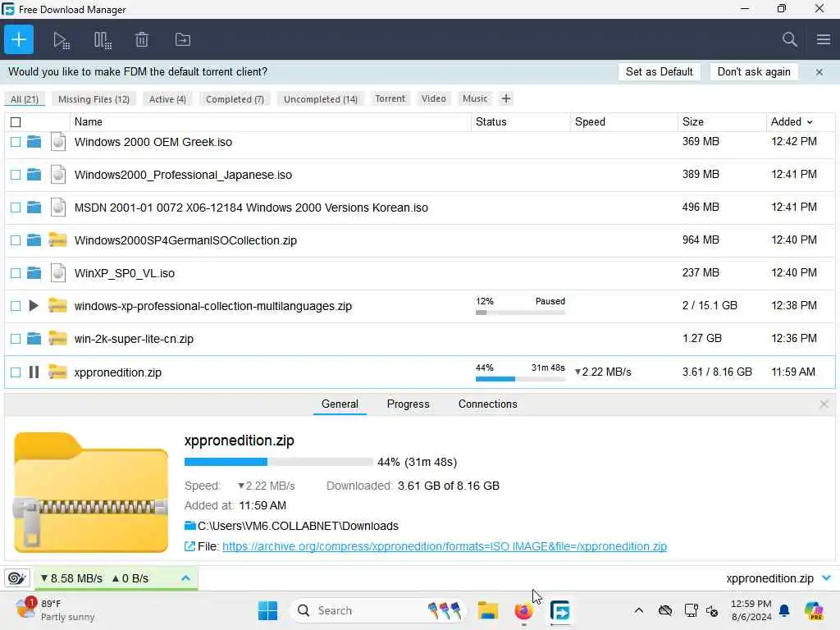This screenshot has height=630, width=840.
Task: Select the Uncompleted (14) filter
Action: (321, 99)
